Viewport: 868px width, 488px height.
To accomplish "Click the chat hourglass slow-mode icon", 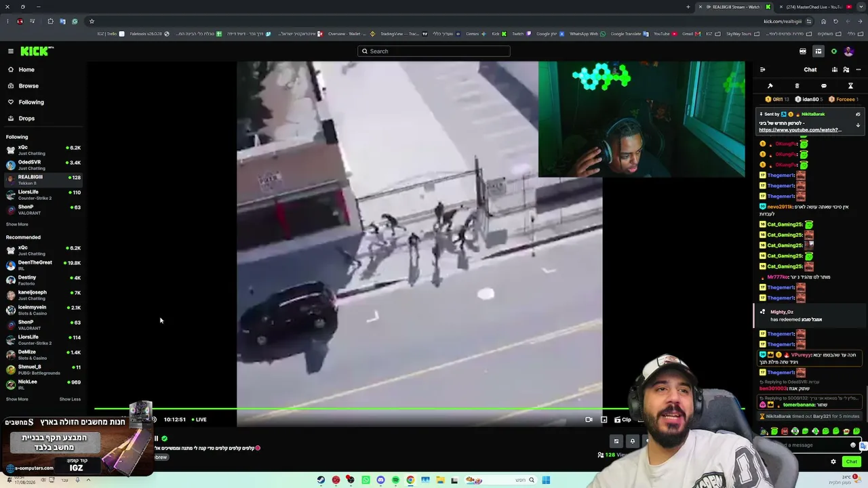I will coord(850,86).
